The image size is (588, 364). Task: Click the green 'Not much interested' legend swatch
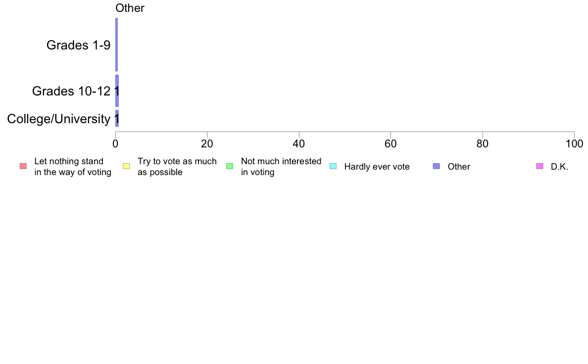[x=230, y=166]
